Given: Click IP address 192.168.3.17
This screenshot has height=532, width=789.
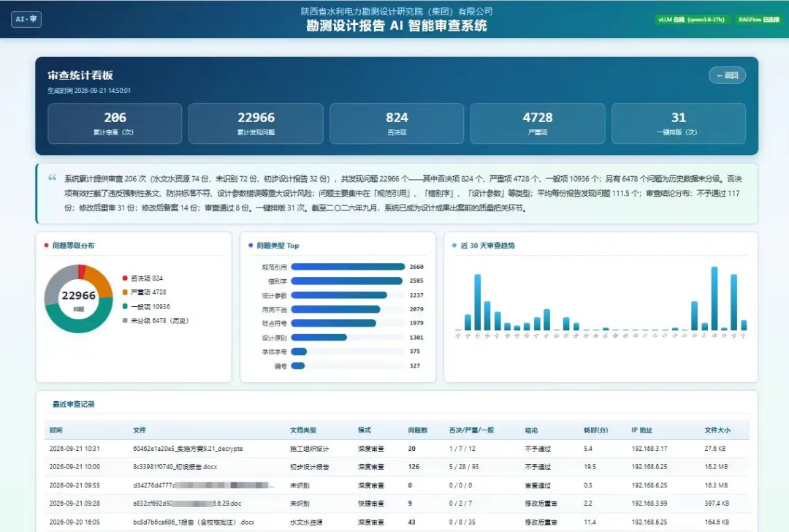Looking at the screenshot, I should point(649,449).
